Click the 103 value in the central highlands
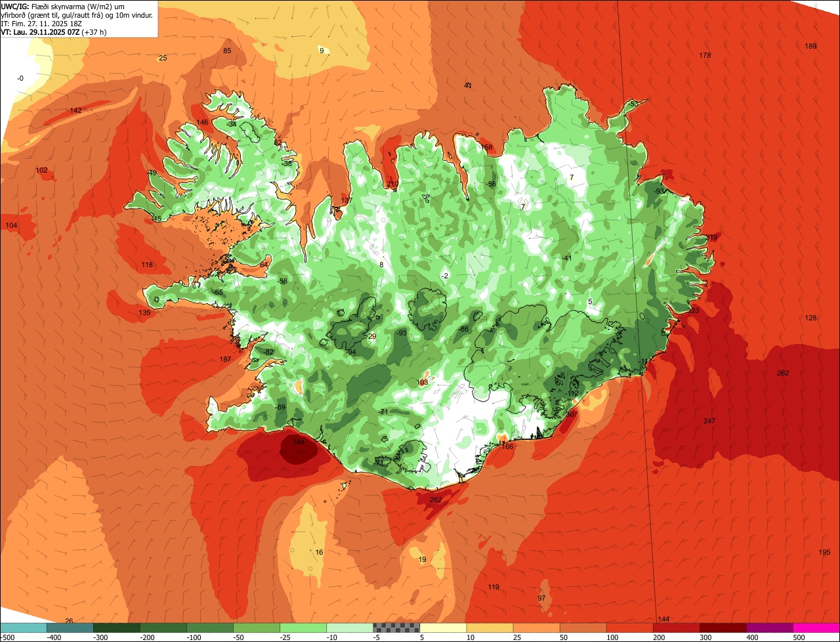840x642 pixels. [x=423, y=382]
